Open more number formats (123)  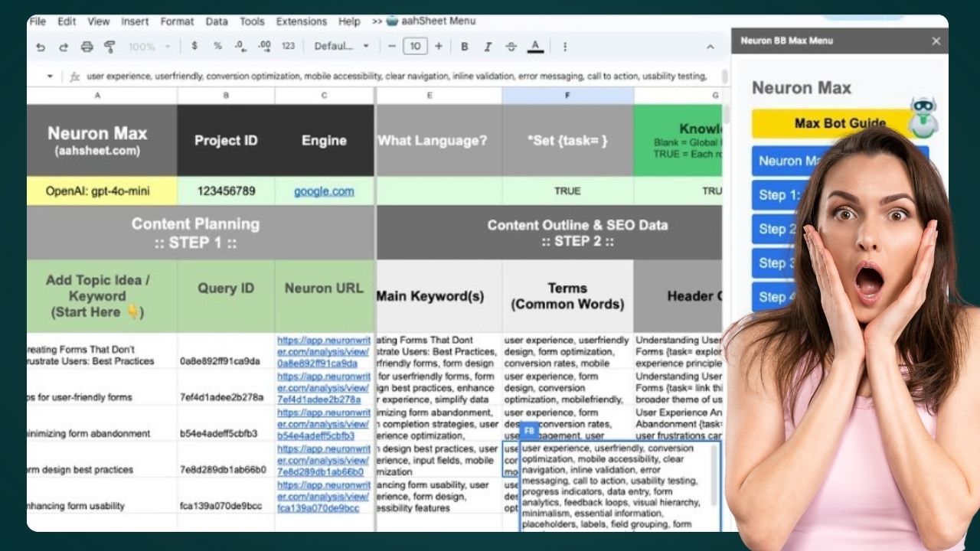click(x=288, y=46)
